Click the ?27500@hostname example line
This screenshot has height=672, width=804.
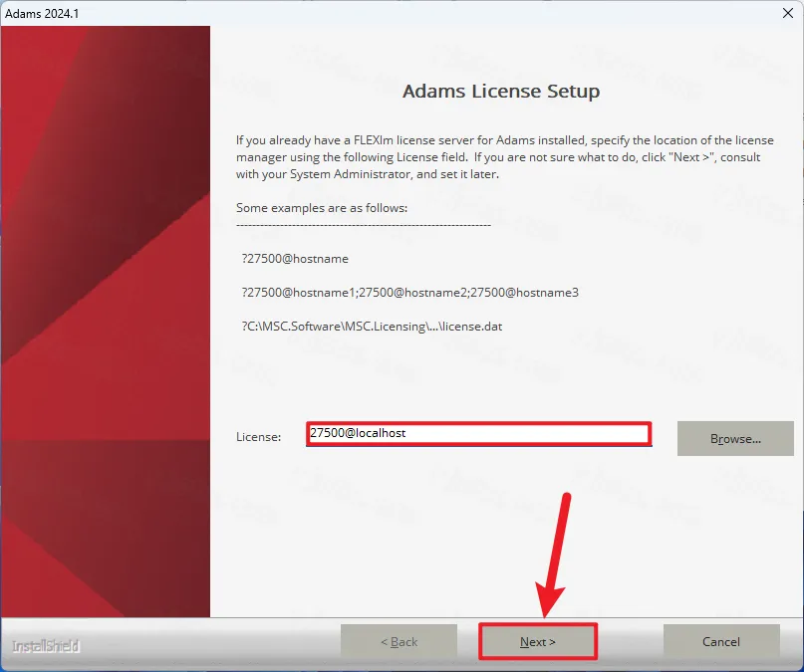pos(294,259)
